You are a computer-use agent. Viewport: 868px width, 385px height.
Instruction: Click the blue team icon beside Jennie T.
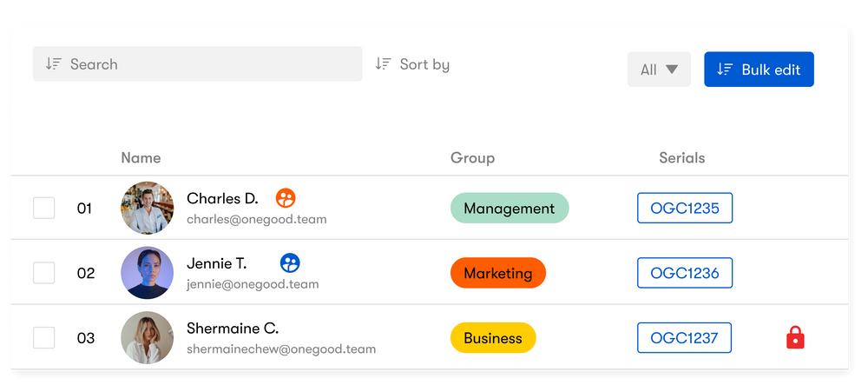click(x=290, y=262)
